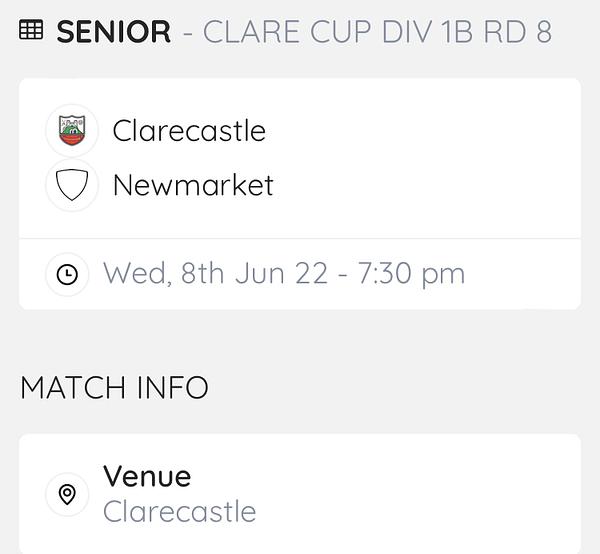This screenshot has height=554, width=600.
Task: Open the Clarecastle team name
Action: tap(189, 130)
